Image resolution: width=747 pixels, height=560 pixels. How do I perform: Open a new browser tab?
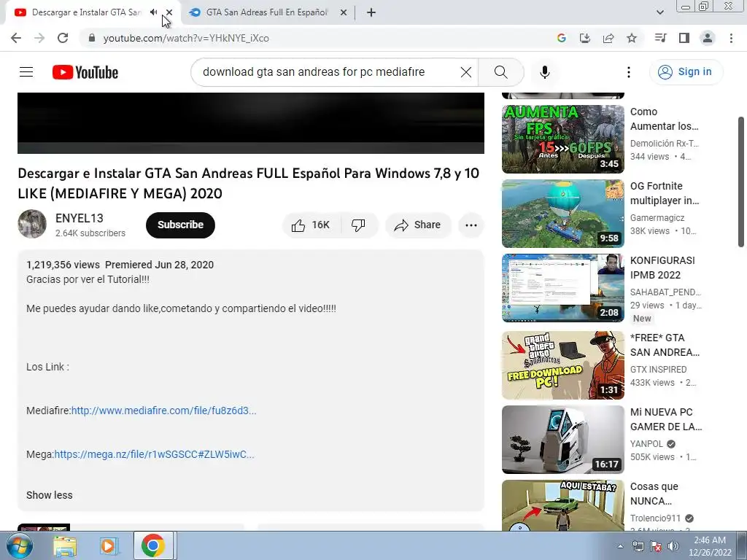(x=371, y=12)
